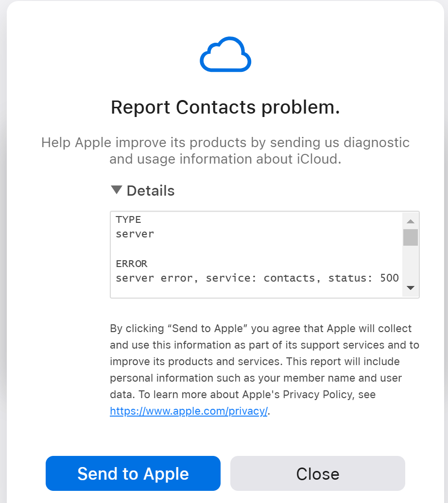Screen dimensions: 448x503
Task: Click the 'Help Apple improve its products' description
Action: tap(225, 151)
